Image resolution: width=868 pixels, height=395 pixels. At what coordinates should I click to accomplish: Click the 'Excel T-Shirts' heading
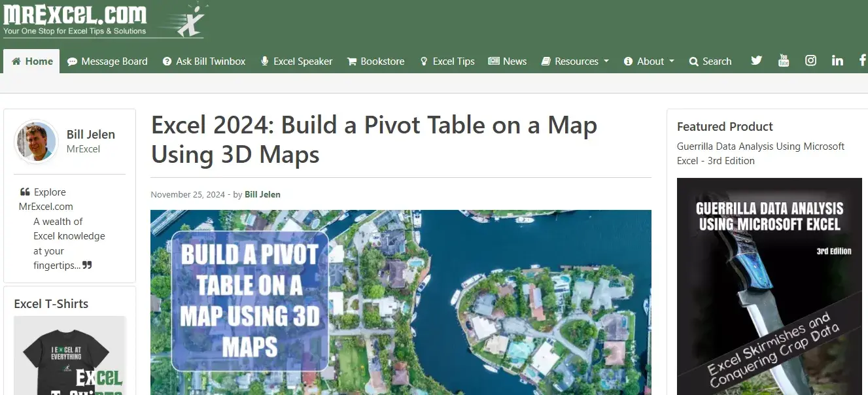click(51, 303)
